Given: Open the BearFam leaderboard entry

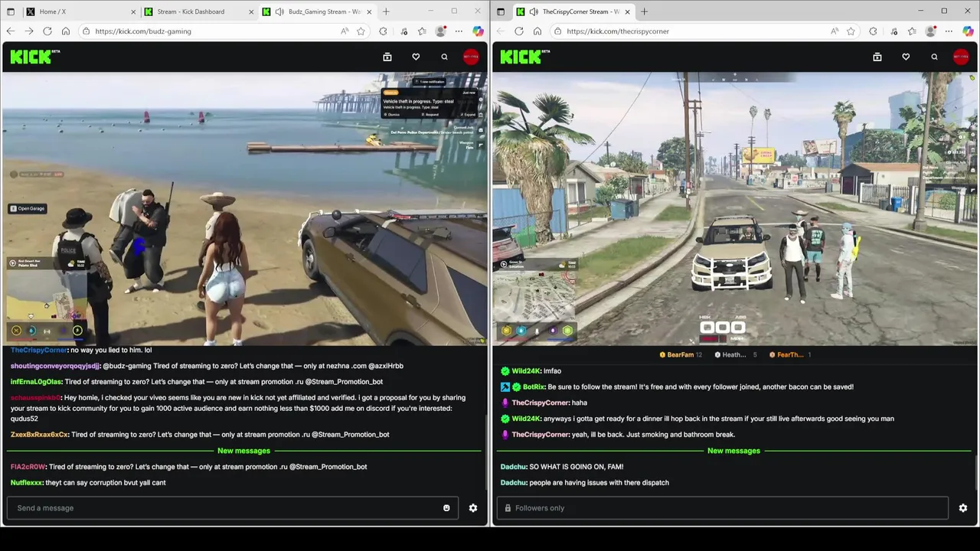Looking at the screenshot, I should pos(680,354).
